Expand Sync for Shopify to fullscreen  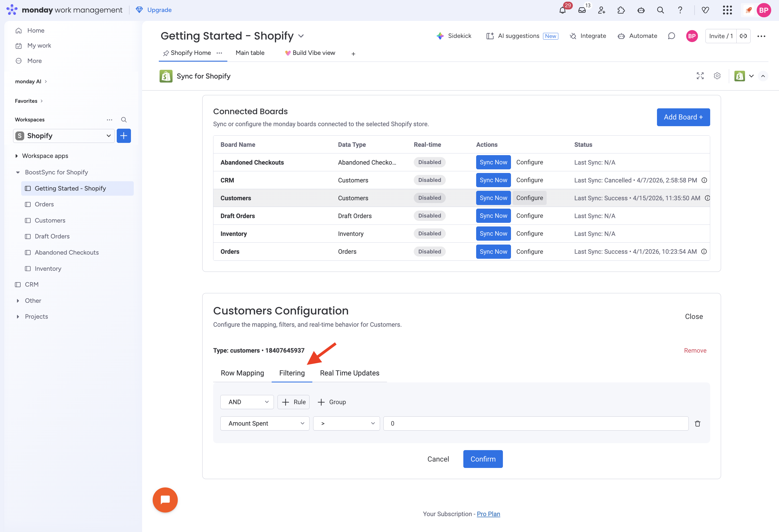coord(700,76)
